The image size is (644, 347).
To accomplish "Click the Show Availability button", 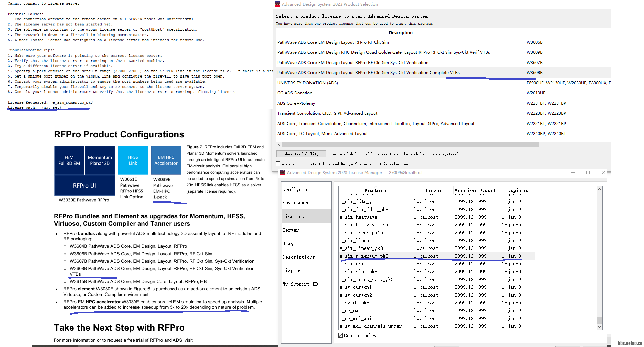I will tap(301, 154).
